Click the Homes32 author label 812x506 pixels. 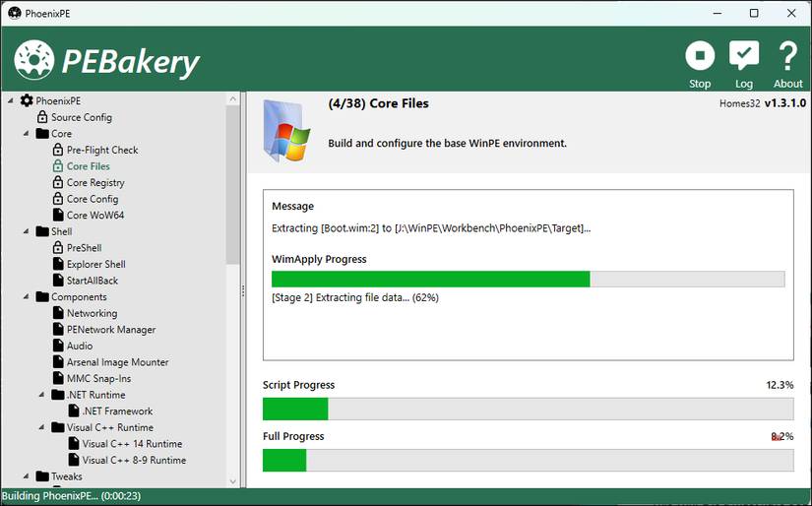pos(739,103)
